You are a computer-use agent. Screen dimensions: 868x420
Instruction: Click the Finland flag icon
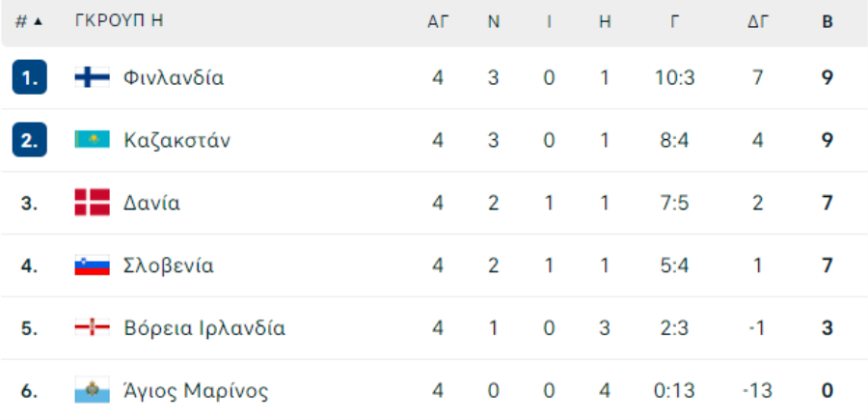click(x=92, y=77)
